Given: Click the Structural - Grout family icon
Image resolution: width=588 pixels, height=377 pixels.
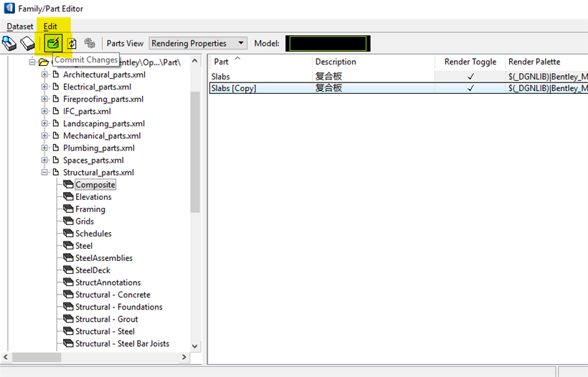Looking at the screenshot, I should click(x=68, y=319).
